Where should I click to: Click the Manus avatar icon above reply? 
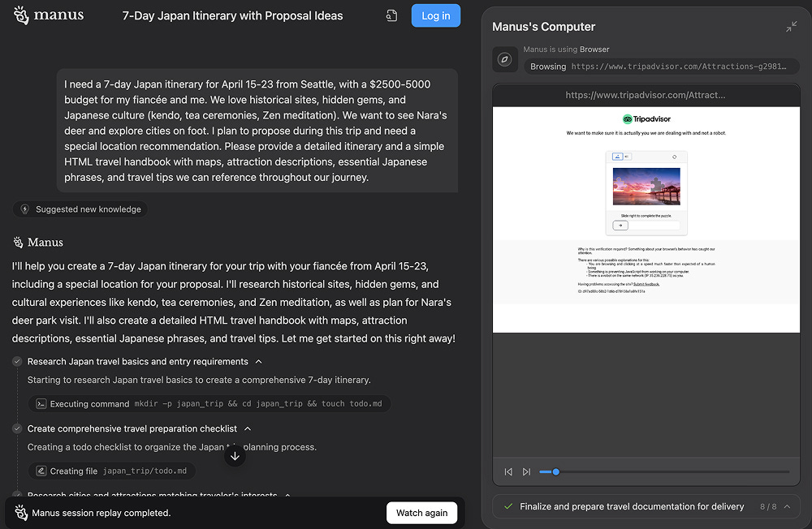point(18,243)
